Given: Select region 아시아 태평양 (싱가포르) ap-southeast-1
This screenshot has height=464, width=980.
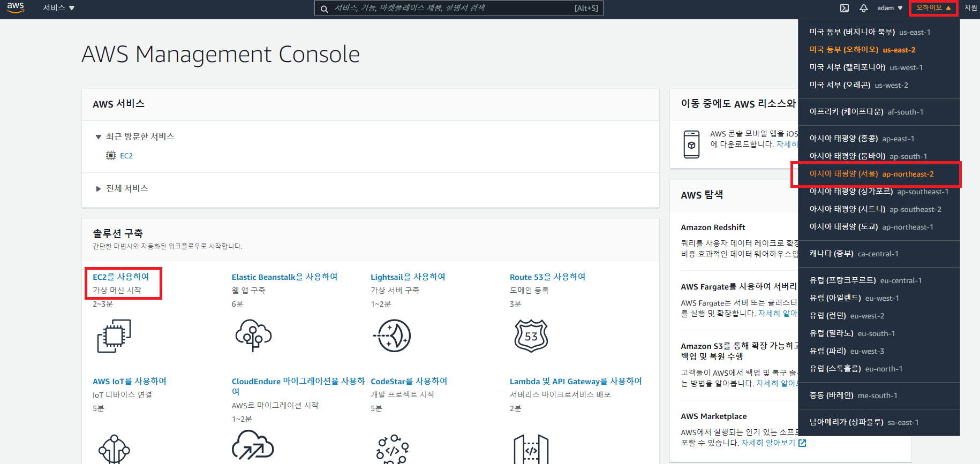Looking at the screenshot, I should (x=879, y=192).
